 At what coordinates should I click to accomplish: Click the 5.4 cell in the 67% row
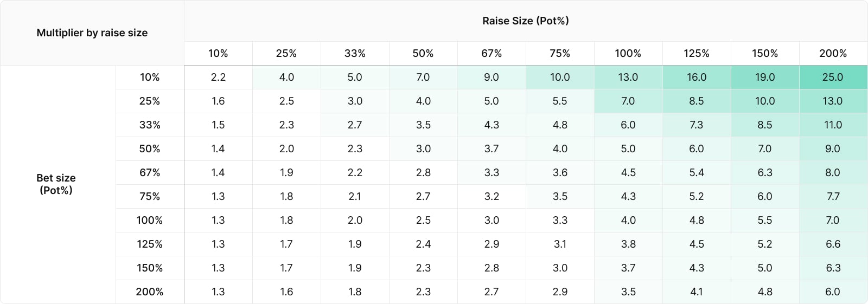[697, 172]
